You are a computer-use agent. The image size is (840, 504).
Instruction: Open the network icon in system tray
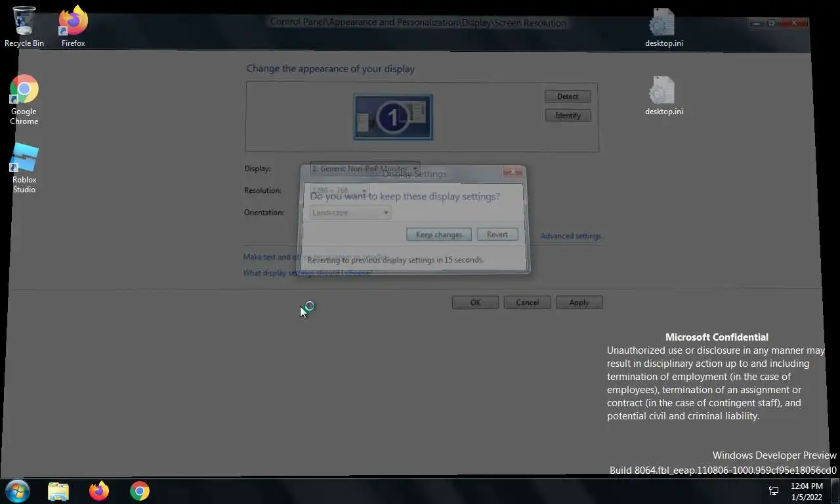(x=774, y=491)
